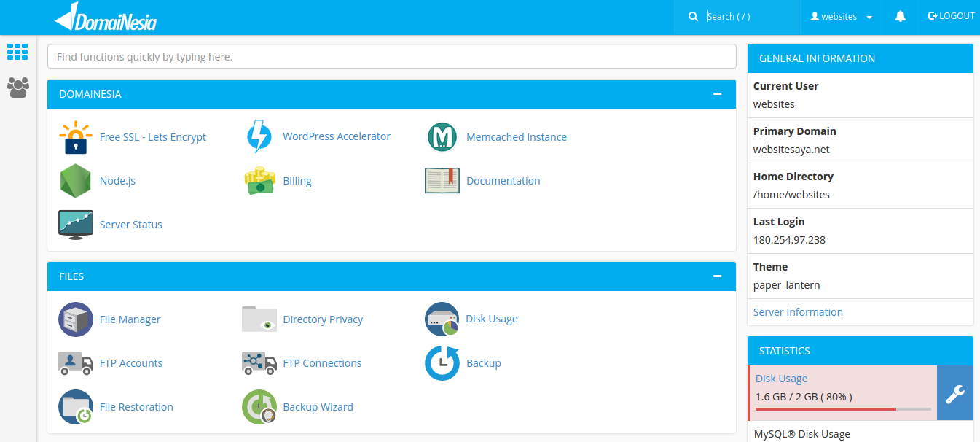980x442 pixels.
Task: Click the STATISTICS panel header
Action: coord(861,351)
